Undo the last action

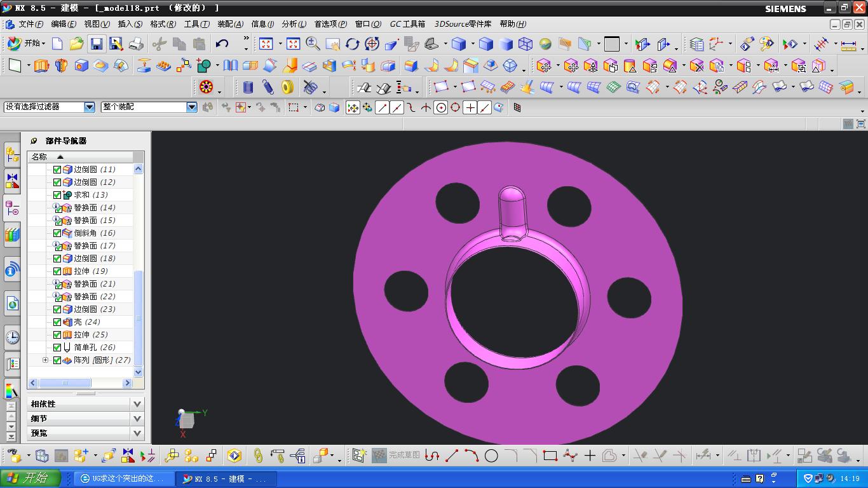(222, 44)
